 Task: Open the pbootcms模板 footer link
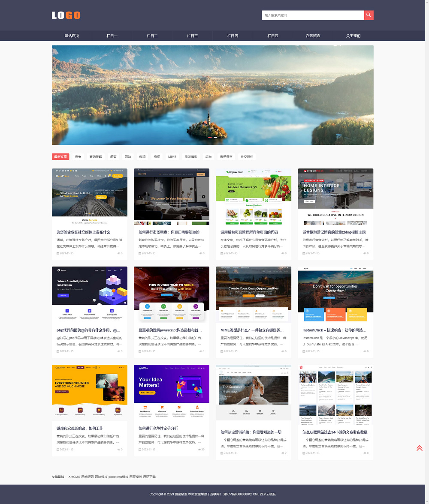118,477
